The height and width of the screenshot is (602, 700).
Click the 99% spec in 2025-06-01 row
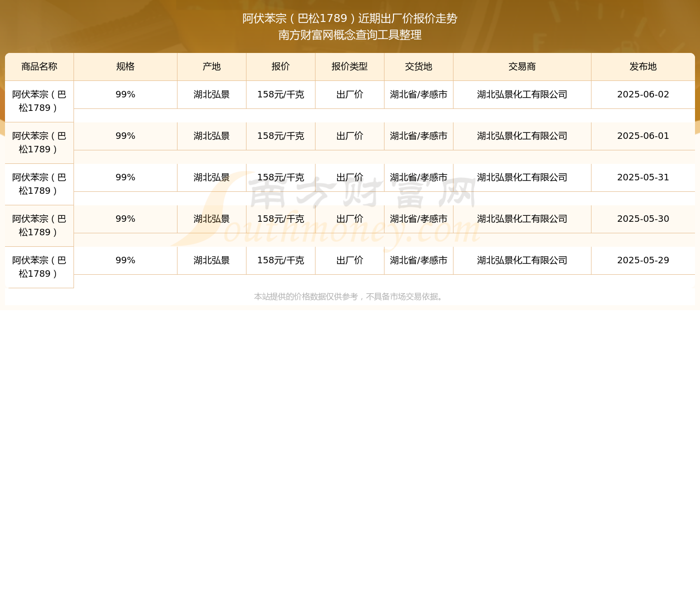point(125,136)
